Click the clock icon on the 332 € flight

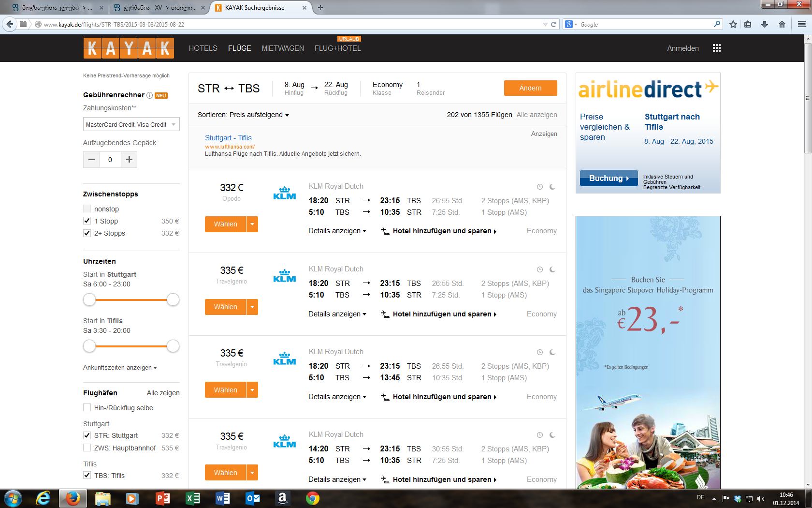pos(540,187)
